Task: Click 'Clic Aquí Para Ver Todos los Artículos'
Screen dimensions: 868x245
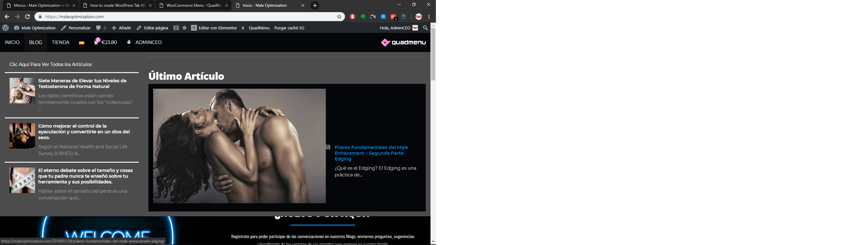Action: (50, 64)
